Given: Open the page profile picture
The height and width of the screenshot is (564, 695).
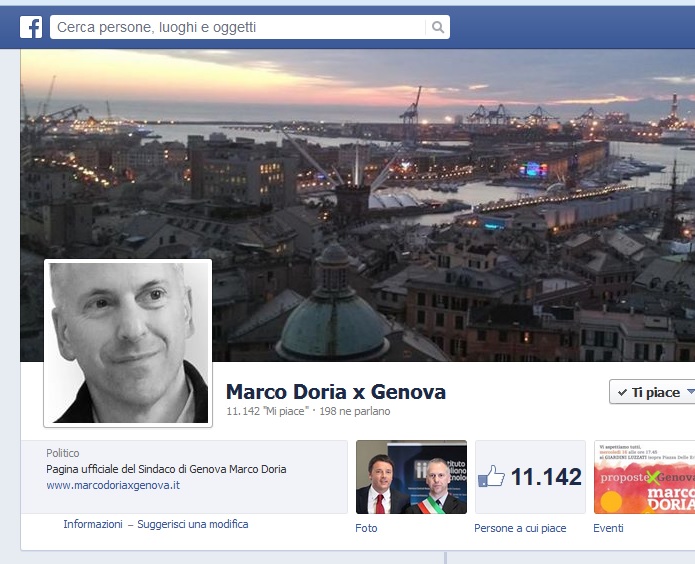Looking at the screenshot, I should pyautogui.click(x=128, y=343).
